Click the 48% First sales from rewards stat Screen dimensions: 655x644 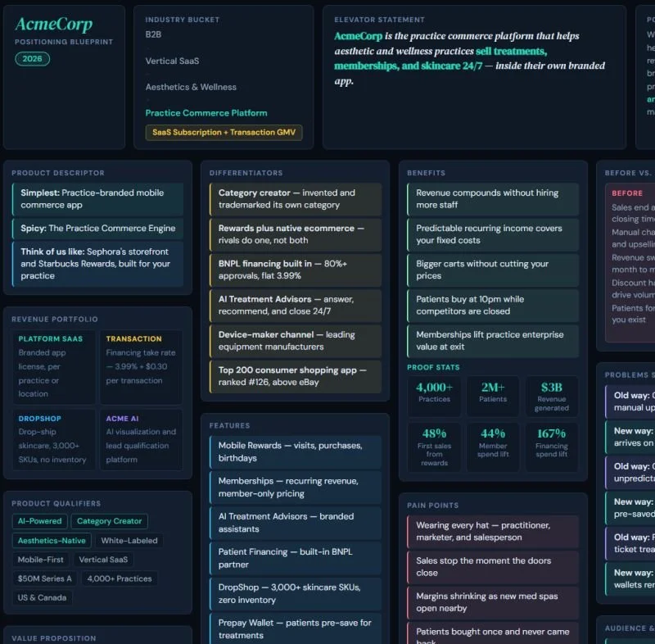(x=435, y=447)
